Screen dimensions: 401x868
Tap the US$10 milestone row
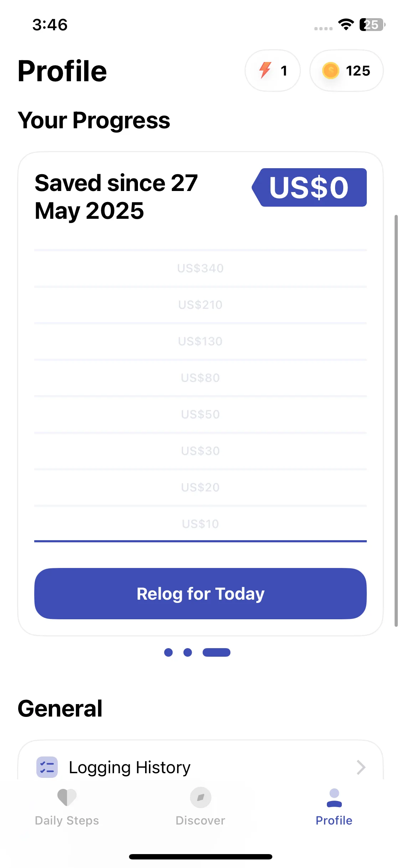pyautogui.click(x=200, y=524)
